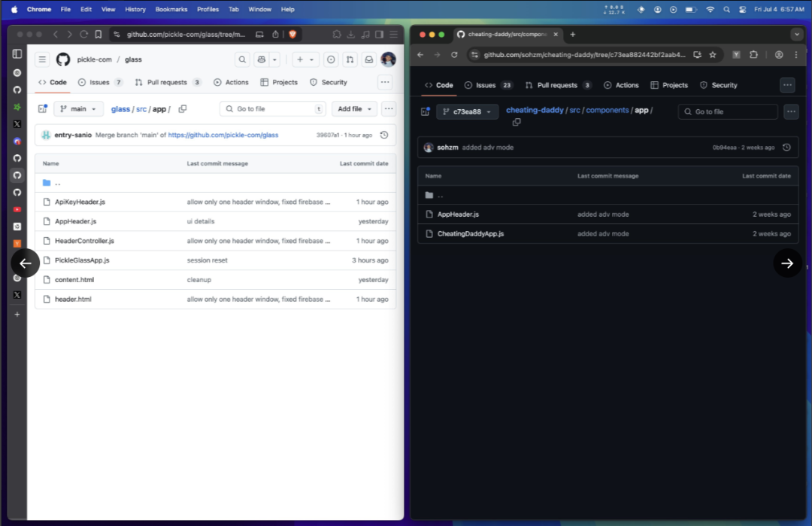Open pull requests icon in glass header
The width and height of the screenshot is (812, 526).
[x=350, y=59]
